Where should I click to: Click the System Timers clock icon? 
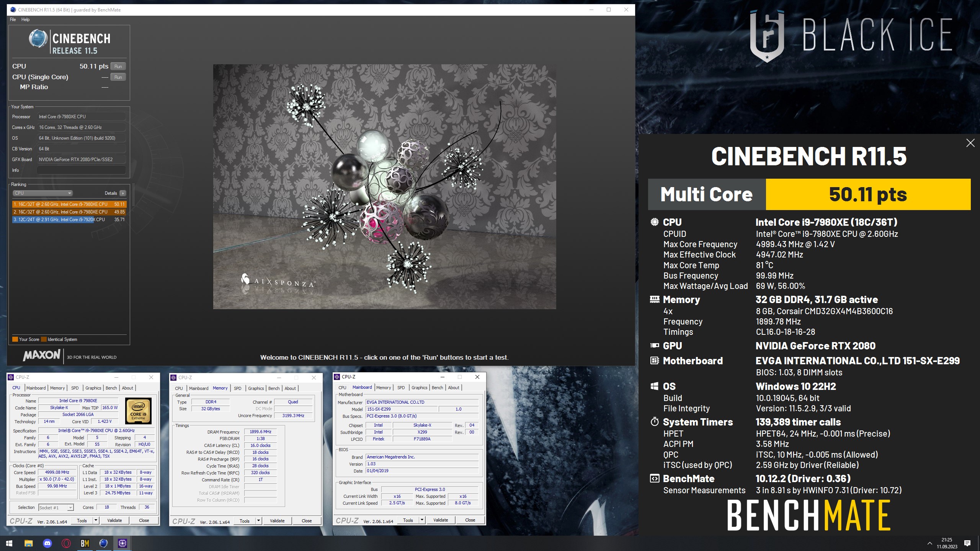[x=655, y=422]
